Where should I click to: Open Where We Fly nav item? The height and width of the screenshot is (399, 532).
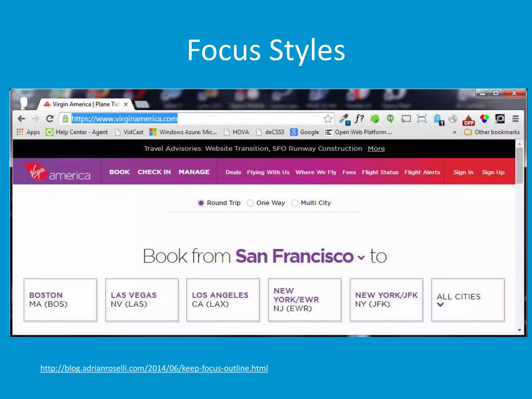pos(316,172)
